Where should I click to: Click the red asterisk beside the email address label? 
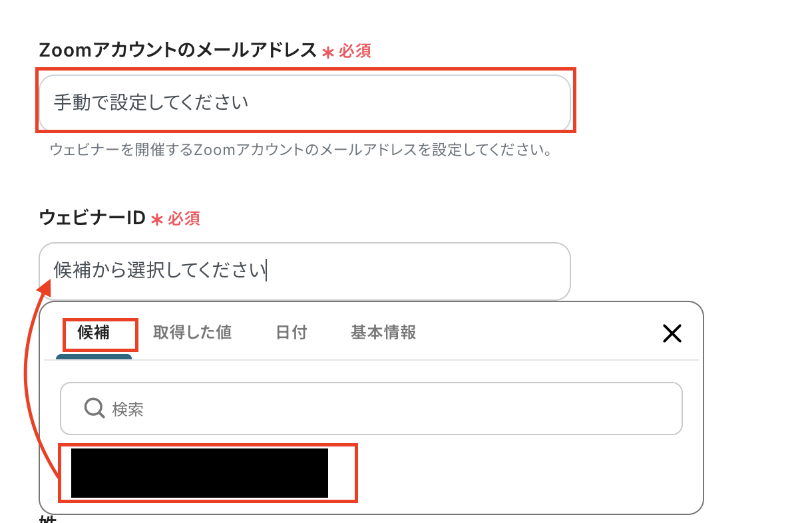[327, 52]
